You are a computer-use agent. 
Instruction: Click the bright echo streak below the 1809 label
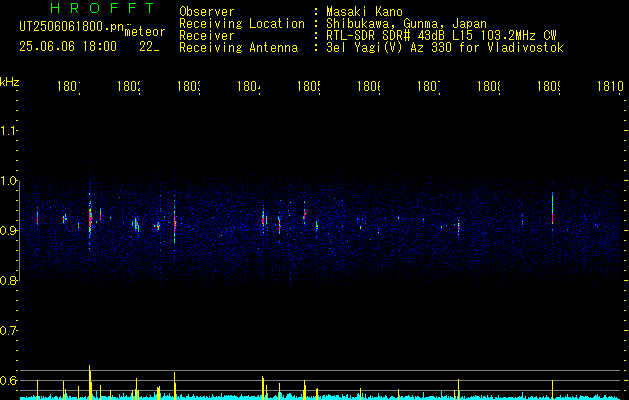coord(552,209)
